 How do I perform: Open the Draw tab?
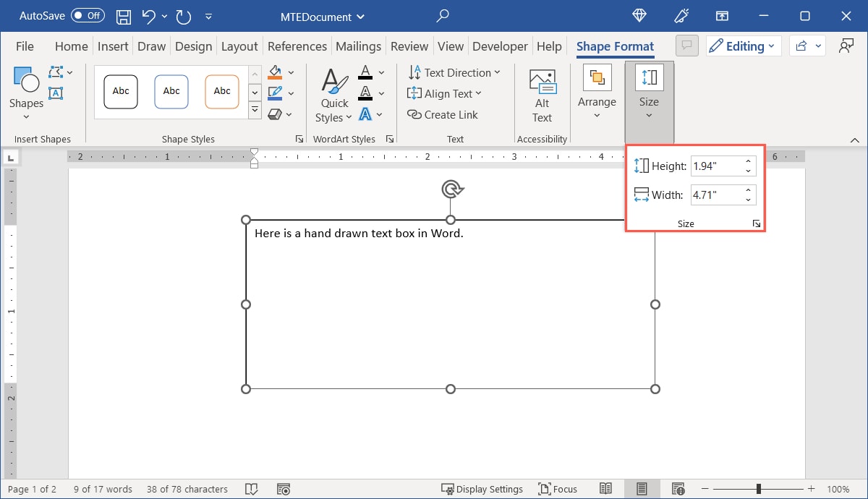[151, 46]
